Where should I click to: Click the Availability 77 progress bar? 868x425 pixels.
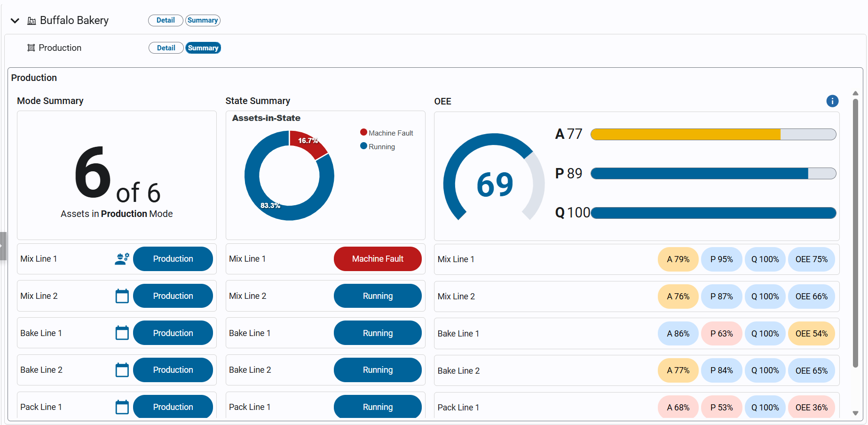pos(713,135)
